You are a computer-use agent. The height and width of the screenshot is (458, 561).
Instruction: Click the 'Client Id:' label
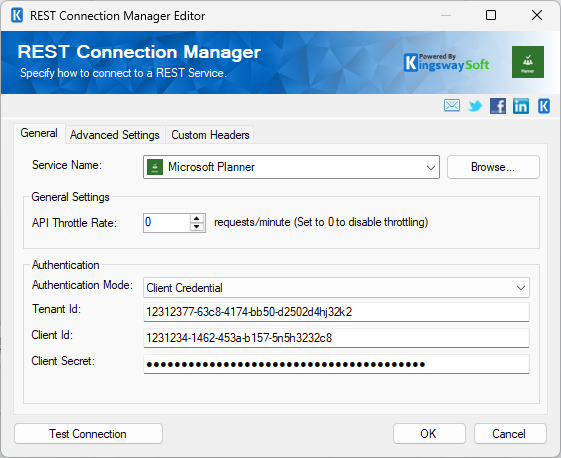(x=52, y=335)
